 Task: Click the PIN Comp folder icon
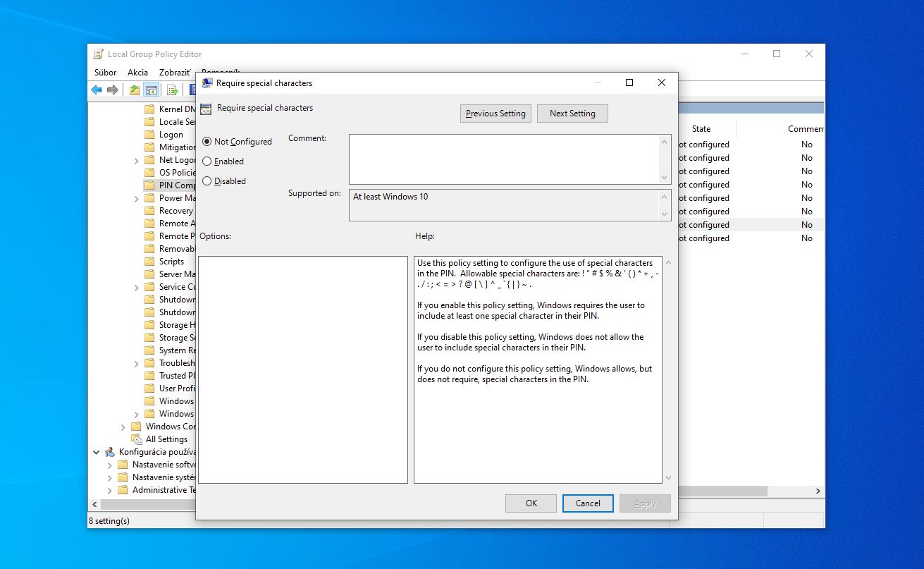[x=149, y=185]
